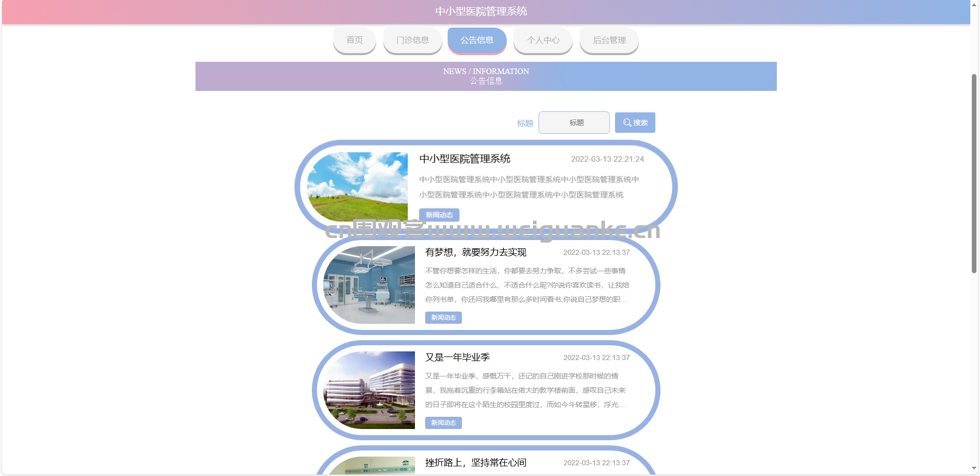Go to 个人中心 tab

coord(543,40)
